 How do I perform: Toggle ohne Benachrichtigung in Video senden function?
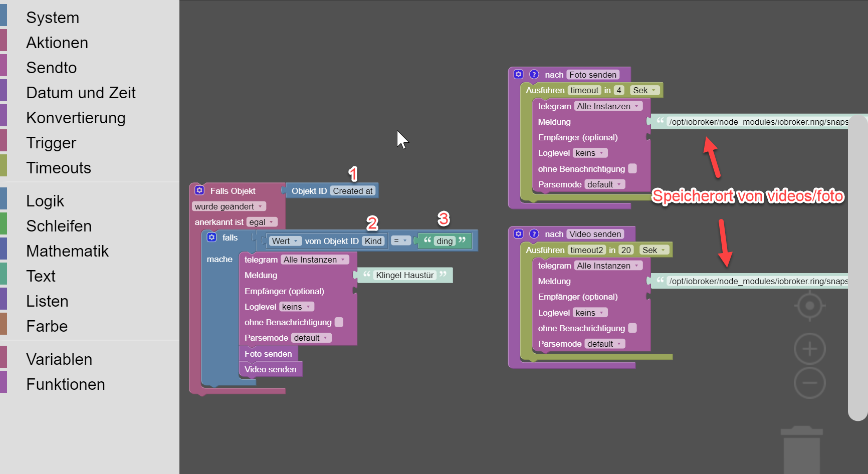(x=632, y=328)
